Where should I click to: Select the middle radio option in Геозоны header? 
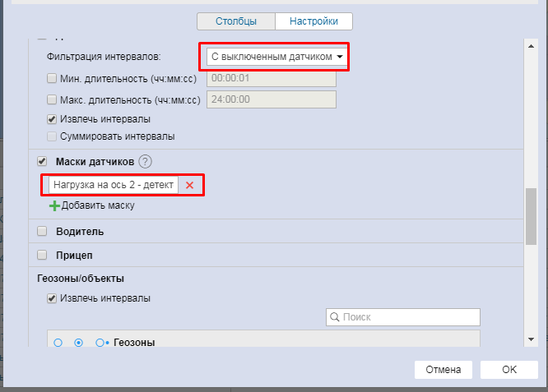coord(78,343)
